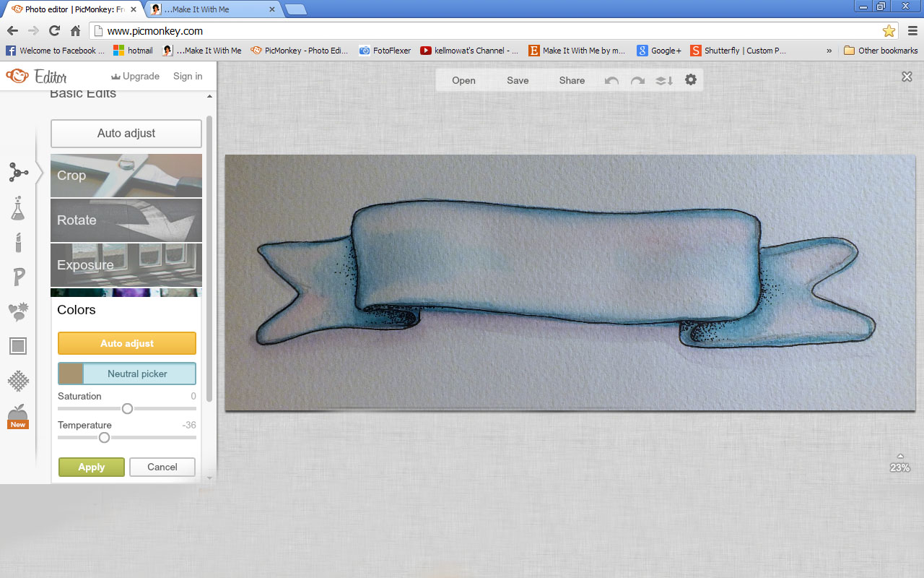The width and height of the screenshot is (924, 578).
Task: Cancel the Colors adjustment
Action: pyautogui.click(x=162, y=467)
